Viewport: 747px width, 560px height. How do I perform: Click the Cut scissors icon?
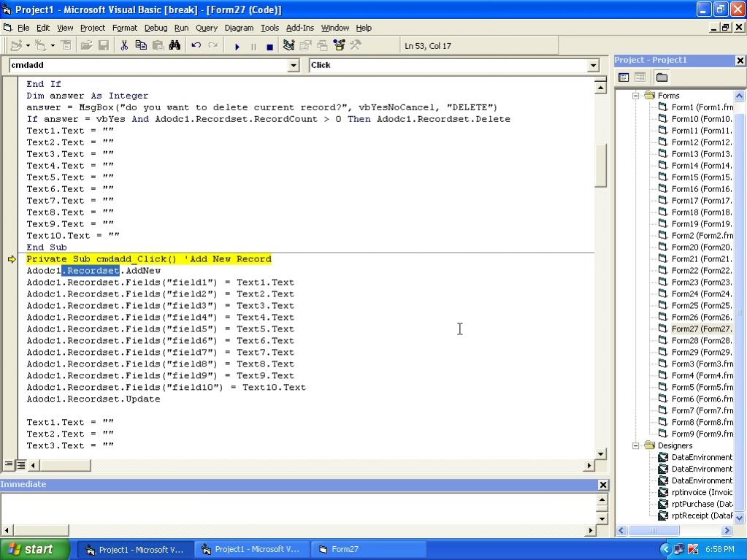pos(124,45)
